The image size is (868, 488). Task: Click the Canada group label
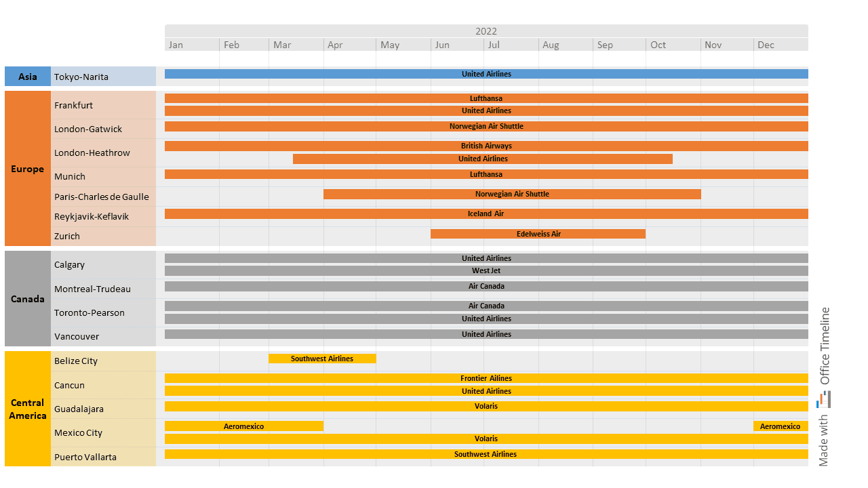pyautogui.click(x=27, y=298)
